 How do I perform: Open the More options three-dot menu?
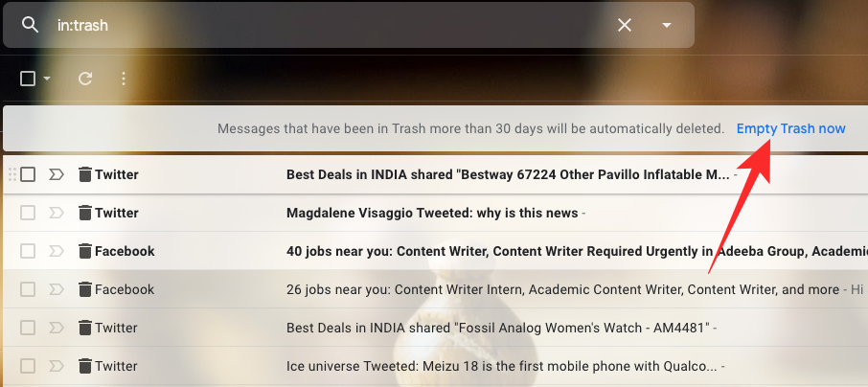[124, 79]
